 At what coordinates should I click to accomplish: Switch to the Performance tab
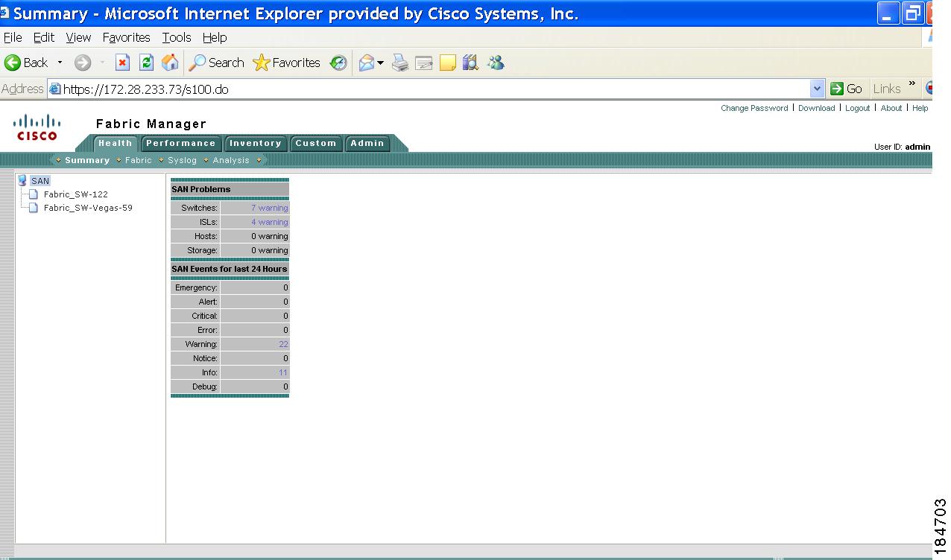pos(180,144)
